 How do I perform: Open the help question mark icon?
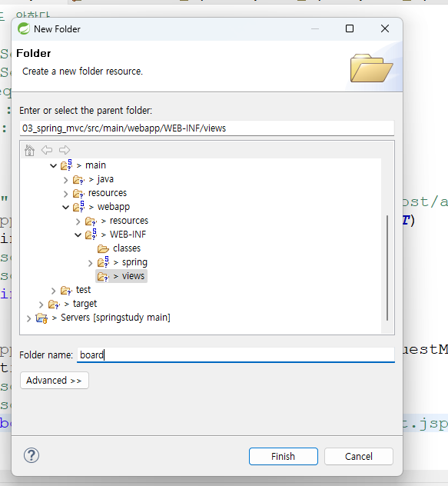(32, 455)
